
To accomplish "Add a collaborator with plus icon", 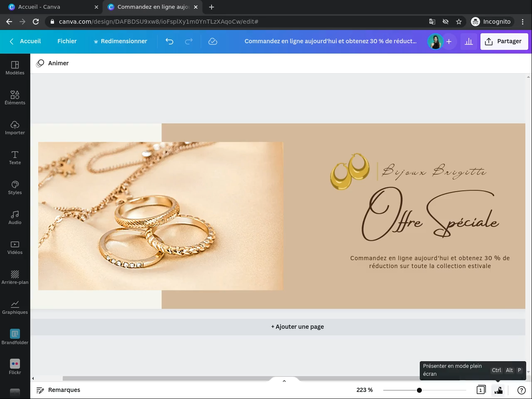I will point(449,41).
